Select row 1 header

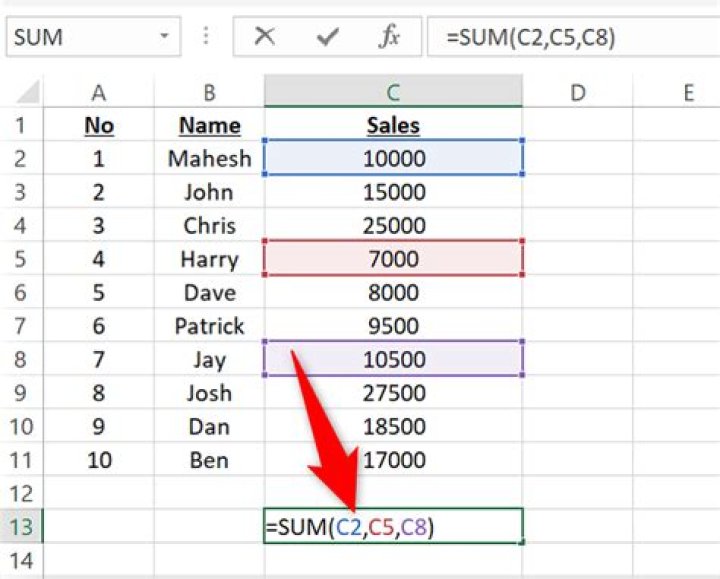click(22, 126)
